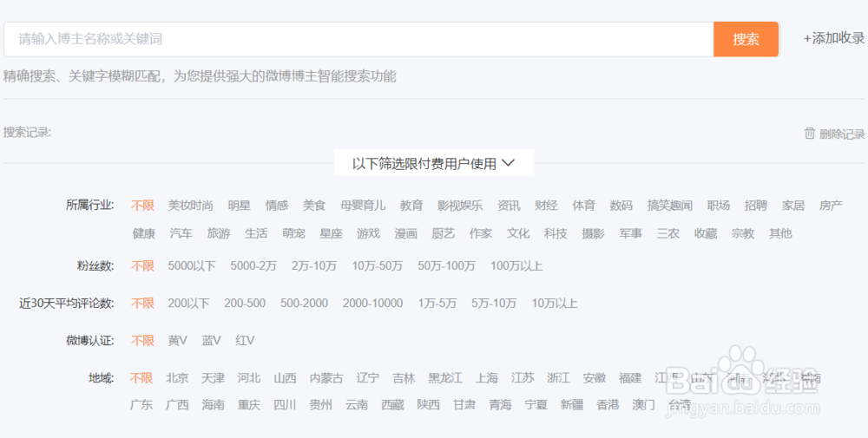Select 职场 industry

pos(719,206)
